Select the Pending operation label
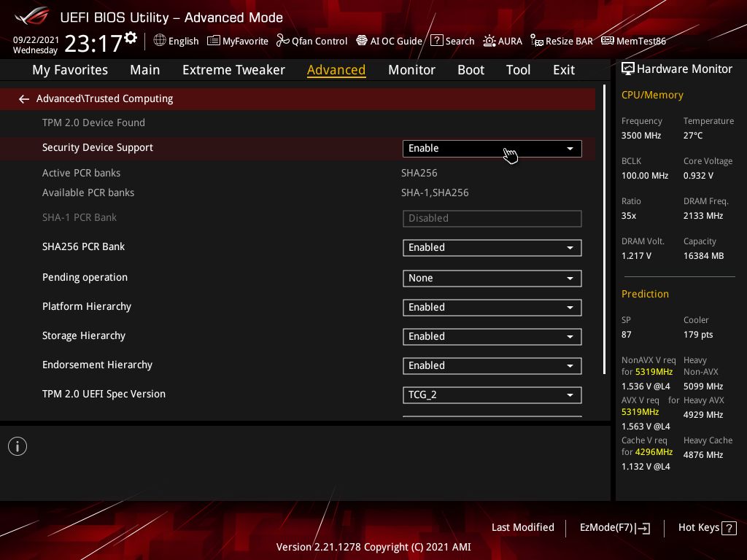 click(85, 277)
